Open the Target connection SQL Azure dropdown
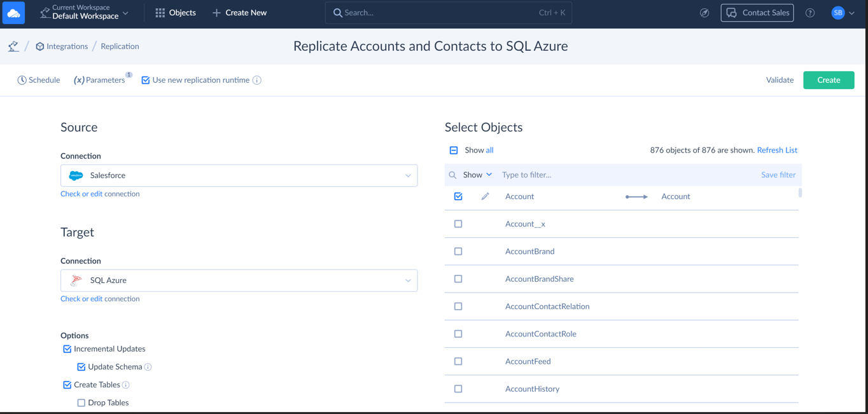The width and height of the screenshot is (868, 414). coord(239,280)
